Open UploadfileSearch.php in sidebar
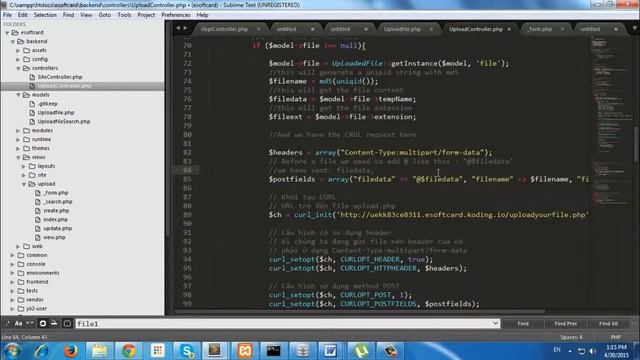 click(x=64, y=122)
